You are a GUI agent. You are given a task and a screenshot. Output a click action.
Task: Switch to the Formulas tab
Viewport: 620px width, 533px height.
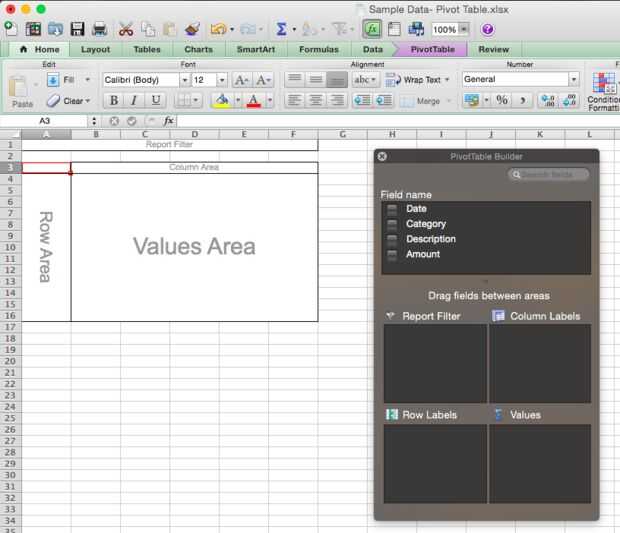coord(319,49)
